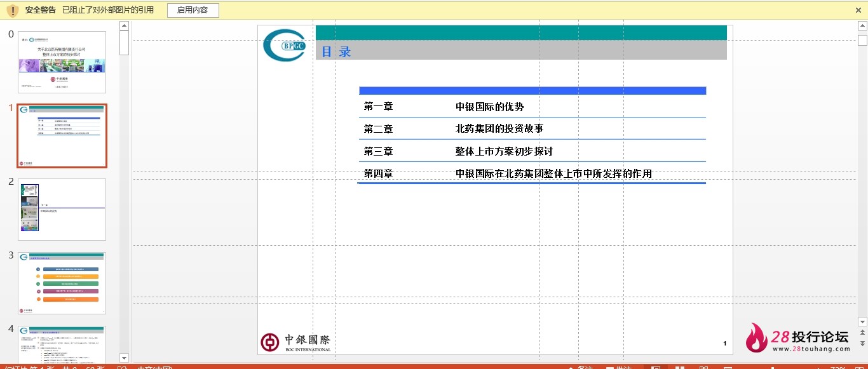Click the text 第一章

click(378, 107)
